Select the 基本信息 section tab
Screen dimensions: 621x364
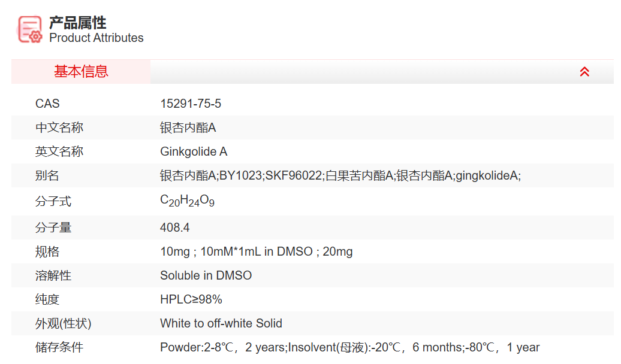coord(81,72)
